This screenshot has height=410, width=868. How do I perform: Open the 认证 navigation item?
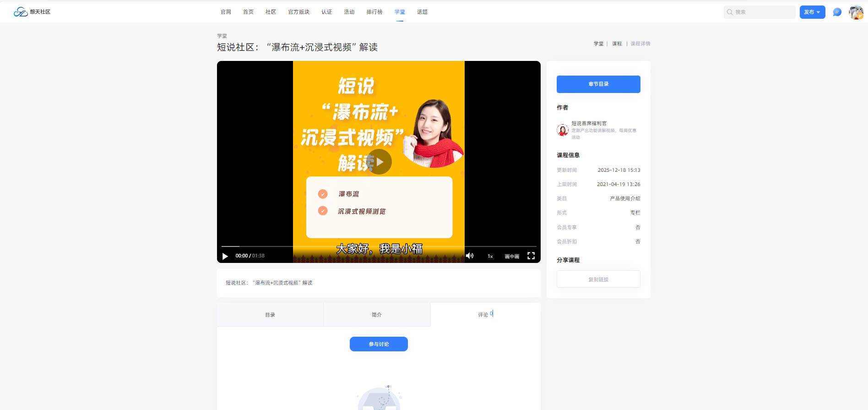326,12
